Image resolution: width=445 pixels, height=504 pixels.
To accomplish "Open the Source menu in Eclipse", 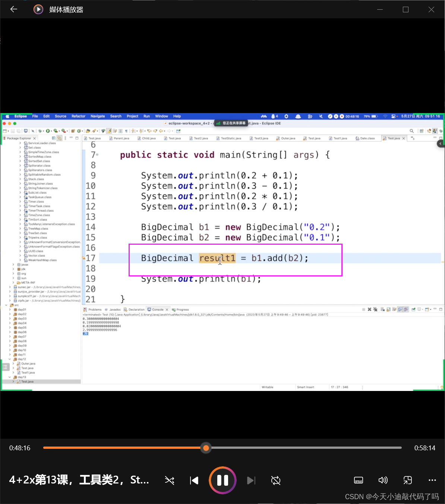I will (x=60, y=116).
